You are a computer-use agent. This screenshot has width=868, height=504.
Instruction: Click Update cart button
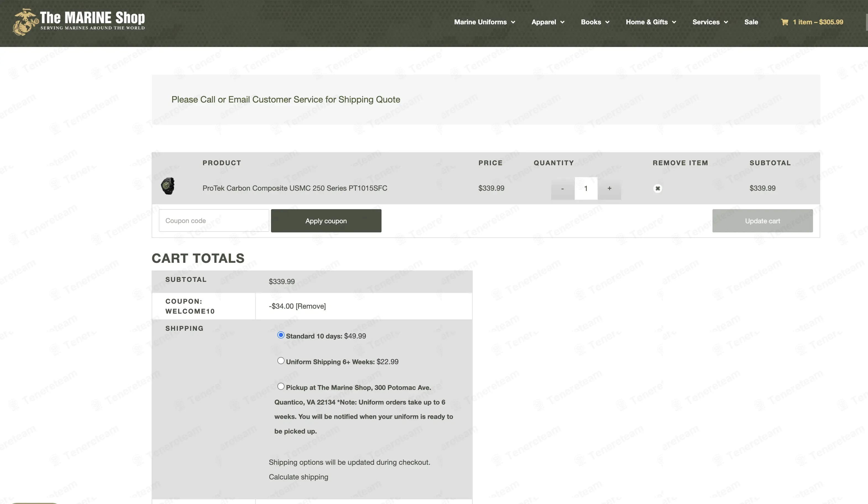pos(762,221)
